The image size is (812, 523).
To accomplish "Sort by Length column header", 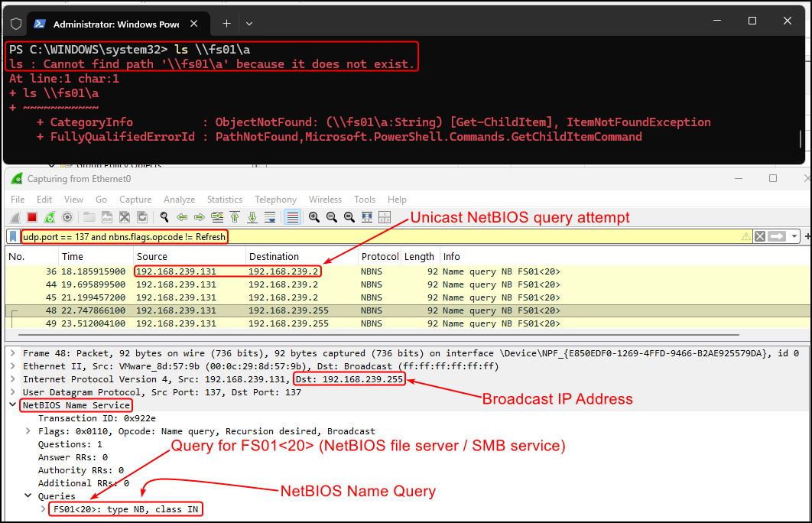I will click(x=420, y=256).
